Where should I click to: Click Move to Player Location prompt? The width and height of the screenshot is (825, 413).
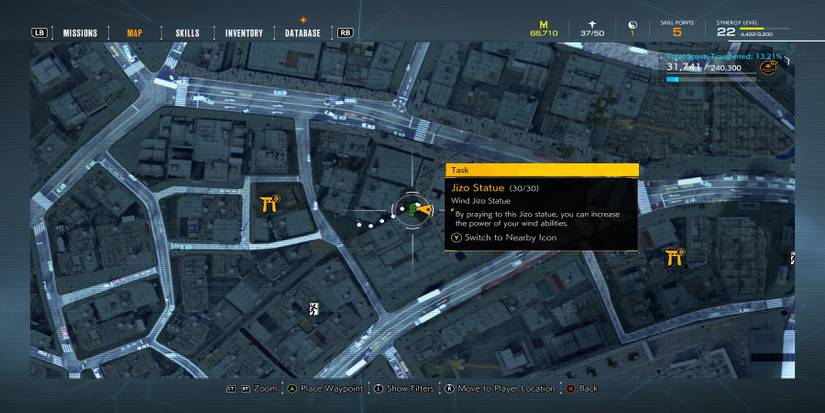click(x=500, y=388)
